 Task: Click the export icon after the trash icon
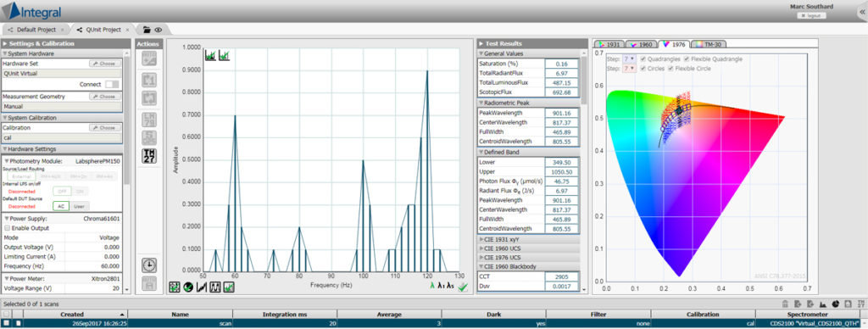798,304
